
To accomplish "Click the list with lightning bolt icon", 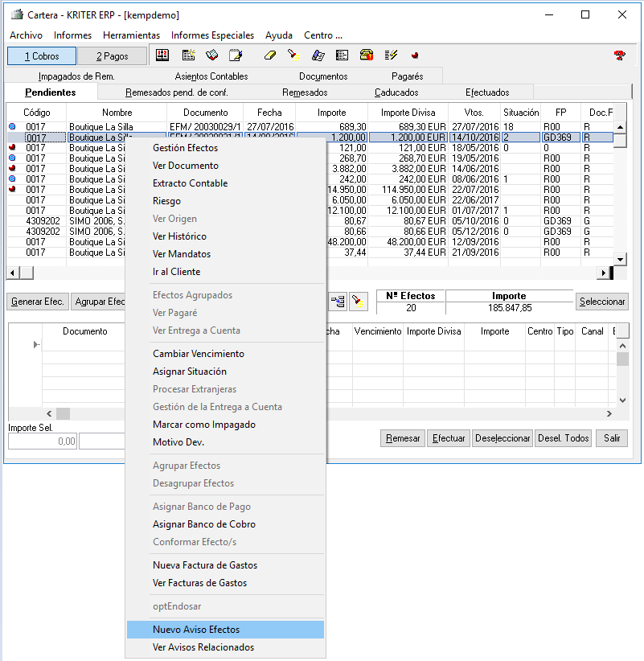I will tap(391, 55).
